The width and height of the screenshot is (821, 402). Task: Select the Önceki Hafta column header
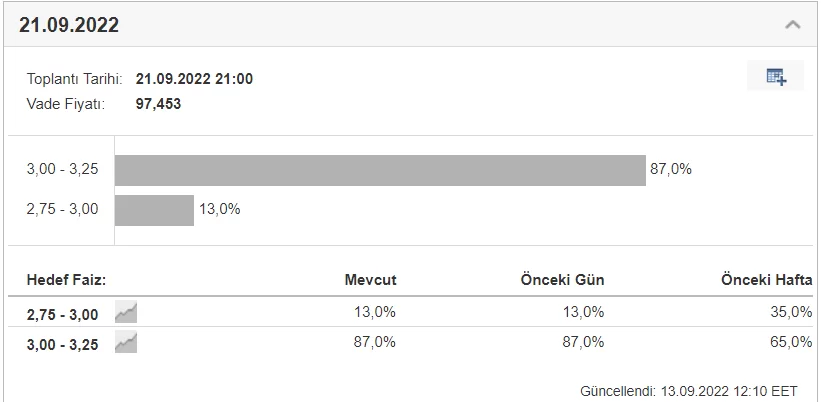[x=766, y=280]
